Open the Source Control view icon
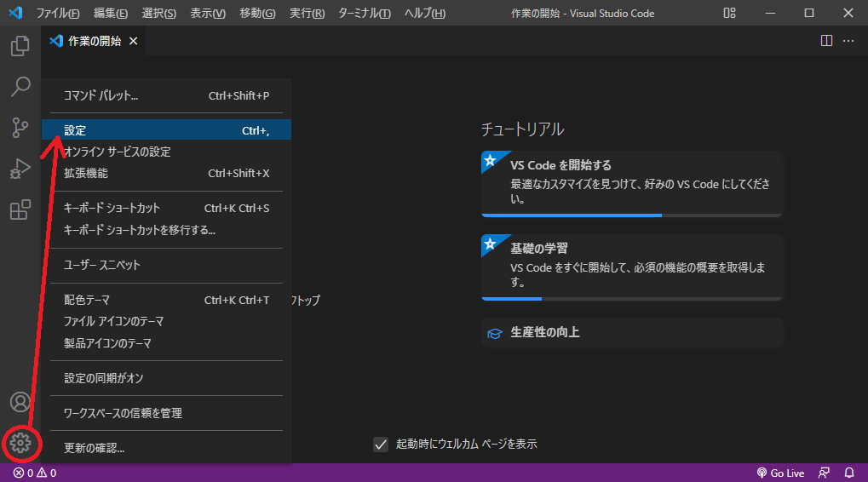868x482 pixels. tap(20, 128)
